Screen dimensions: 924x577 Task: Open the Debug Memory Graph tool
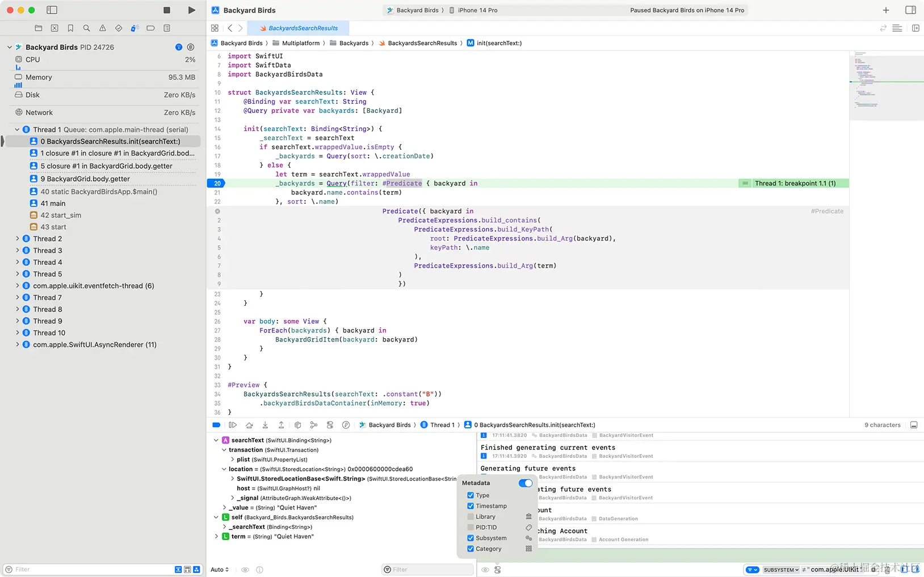(314, 424)
